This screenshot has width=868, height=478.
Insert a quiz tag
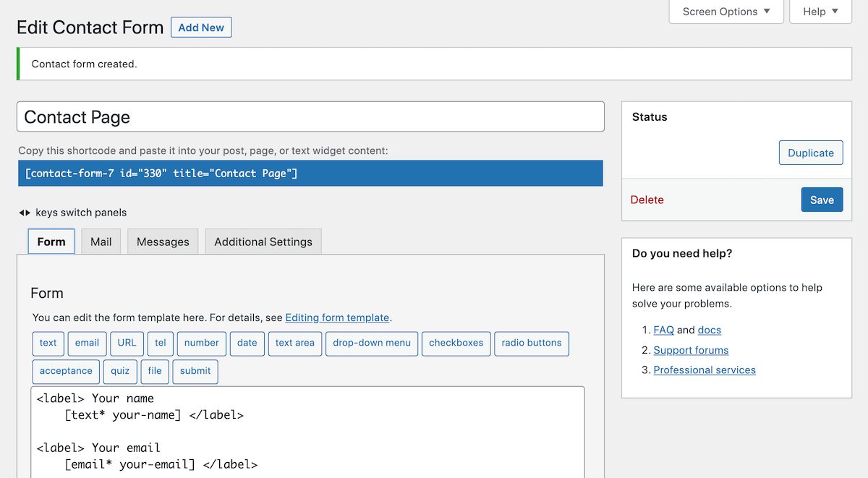[120, 371]
